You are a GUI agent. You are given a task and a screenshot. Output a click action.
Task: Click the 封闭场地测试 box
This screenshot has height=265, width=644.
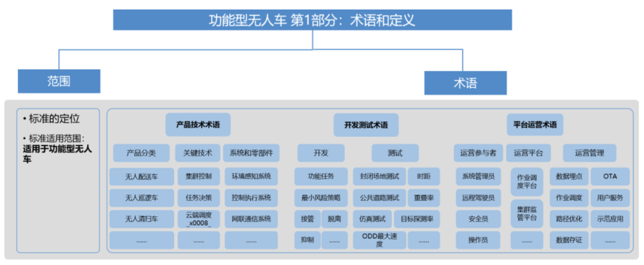click(379, 177)
